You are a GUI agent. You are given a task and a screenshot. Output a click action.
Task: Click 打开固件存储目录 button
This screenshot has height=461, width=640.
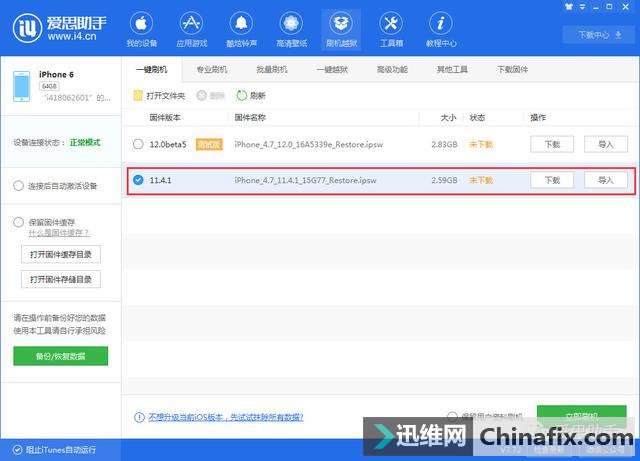[x=61, y=280]
